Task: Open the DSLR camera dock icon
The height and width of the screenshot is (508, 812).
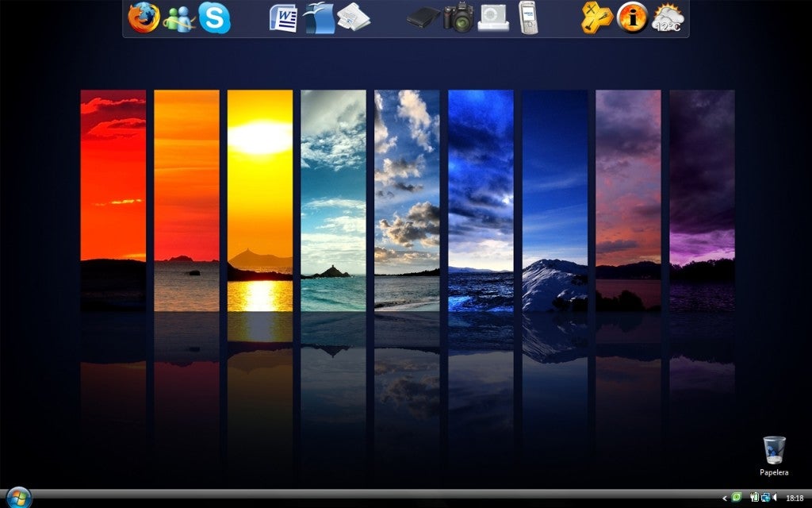Action: pos(459,17)
